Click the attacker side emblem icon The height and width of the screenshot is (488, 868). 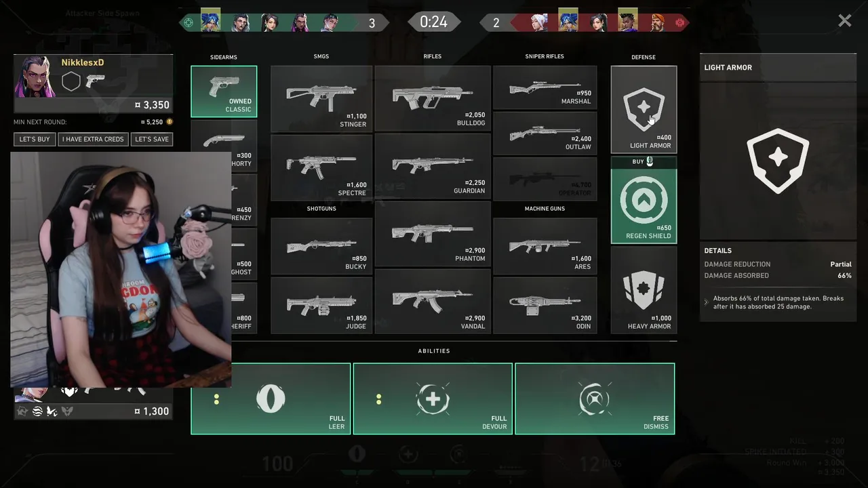click(189, 22)
